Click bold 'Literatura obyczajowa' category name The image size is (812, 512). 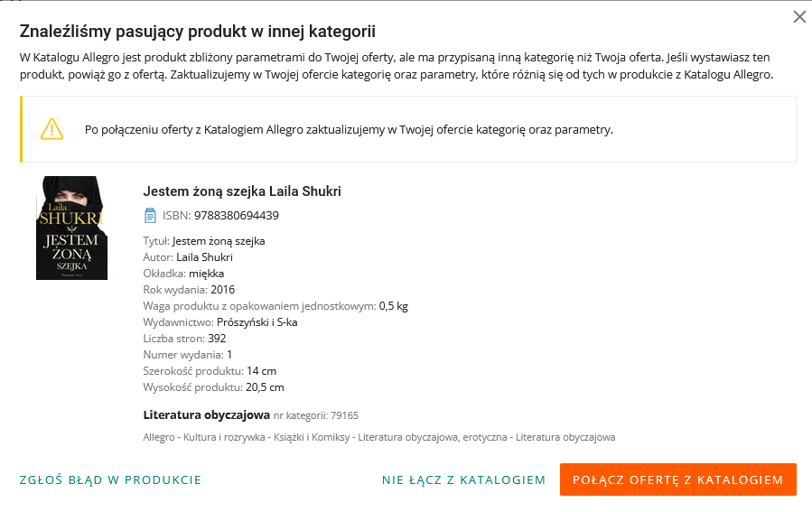207,415
